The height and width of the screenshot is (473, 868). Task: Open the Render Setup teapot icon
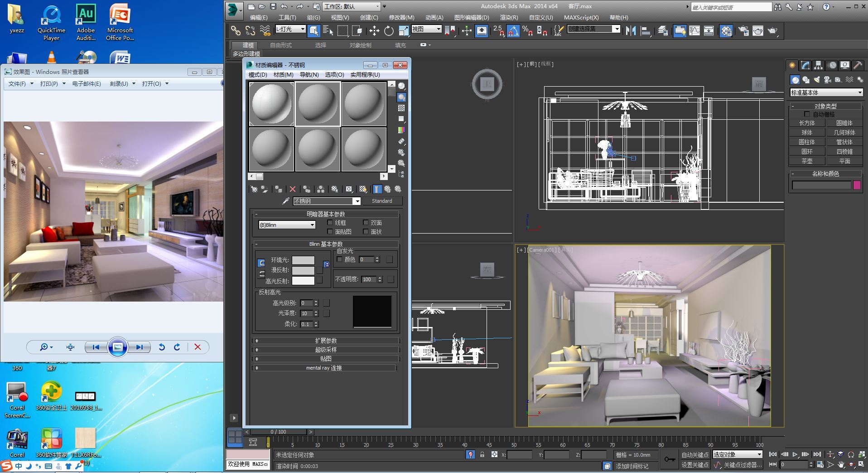coord(743,31)
